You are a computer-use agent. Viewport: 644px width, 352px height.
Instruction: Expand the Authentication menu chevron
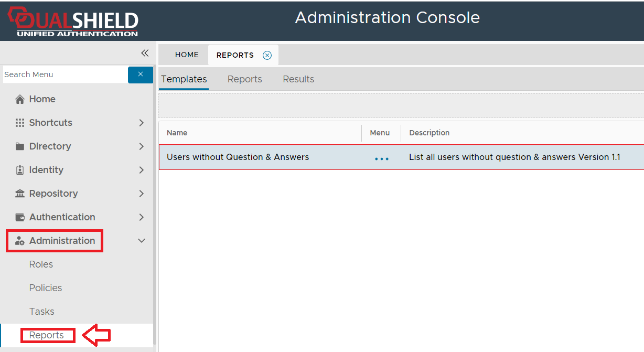click(141, 217)
